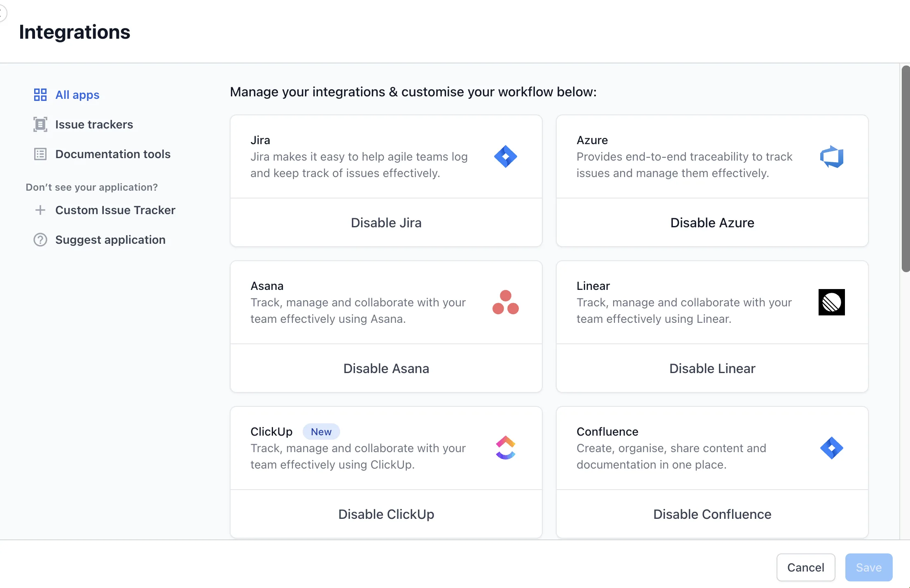Click the "Manage your integrations" heading text

(x=413, y=91)
